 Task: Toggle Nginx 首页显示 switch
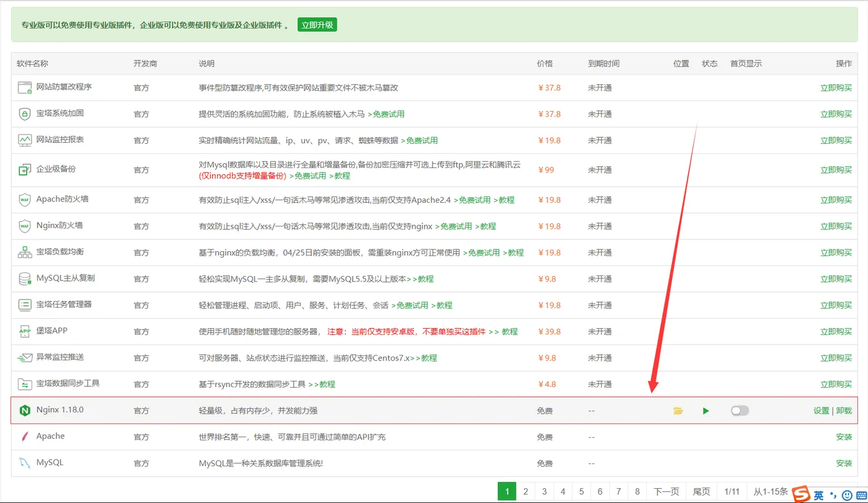(740, 411)
